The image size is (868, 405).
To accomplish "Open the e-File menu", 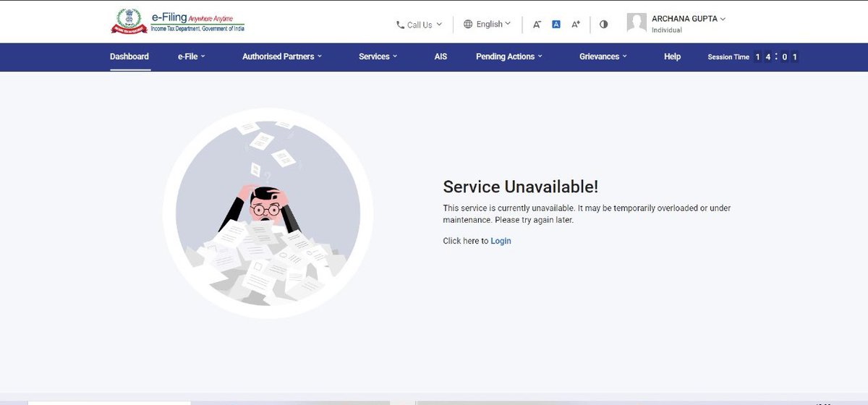I will 192,56.
